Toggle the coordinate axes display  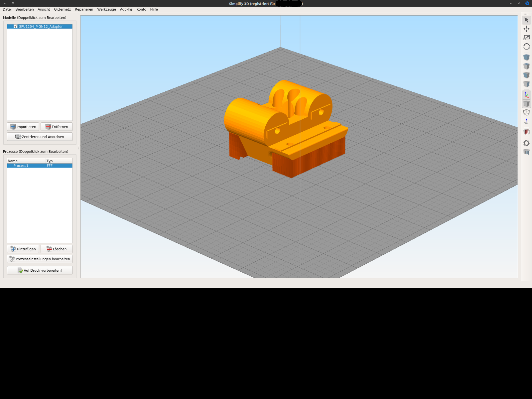coord(526,95)
